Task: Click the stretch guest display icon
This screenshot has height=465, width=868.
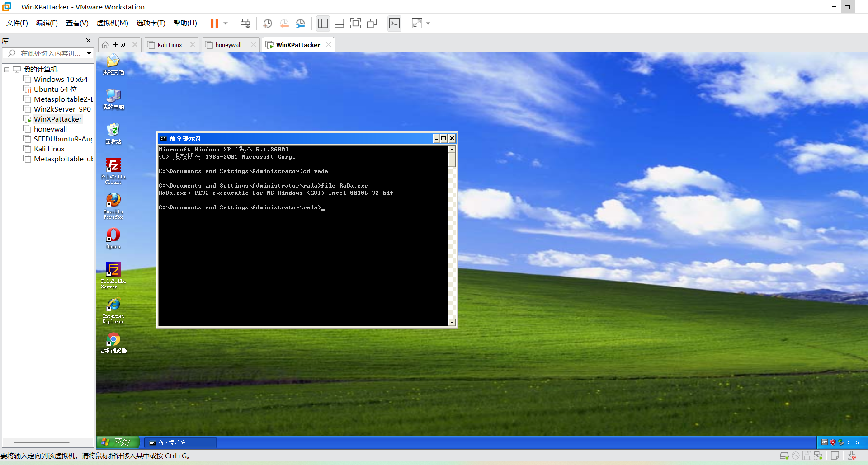Action: [417, 23]
